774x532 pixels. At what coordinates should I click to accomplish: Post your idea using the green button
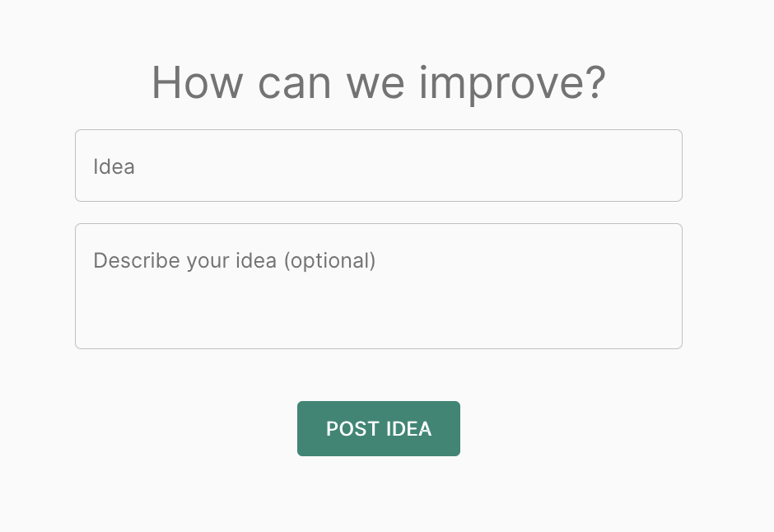(378, 428)
